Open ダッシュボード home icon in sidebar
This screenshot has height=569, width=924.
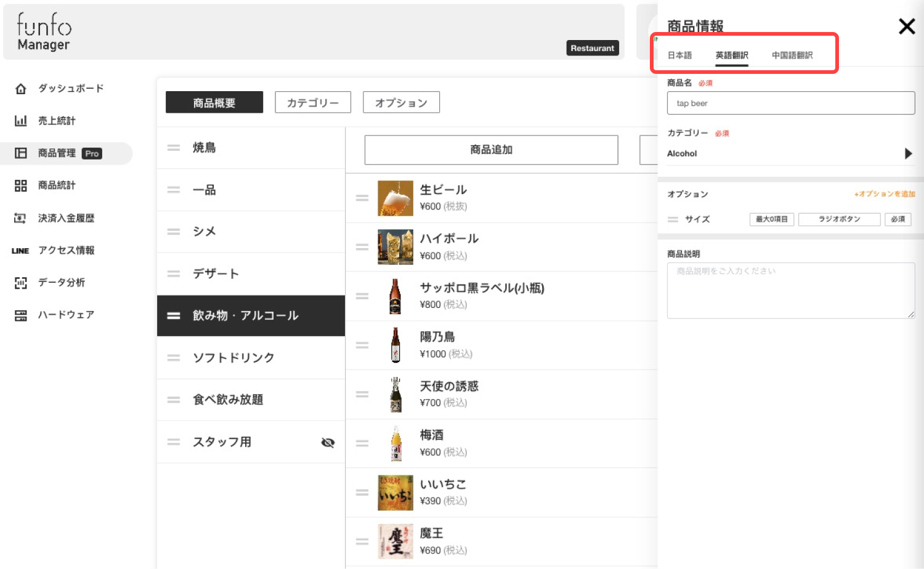21,89
